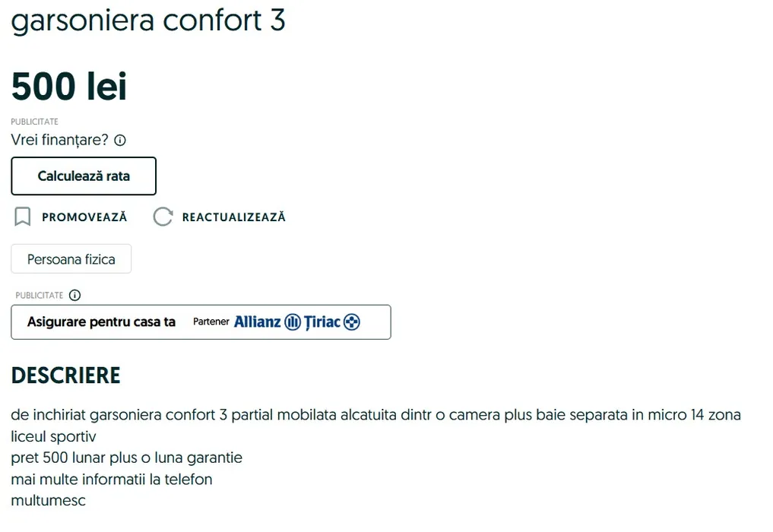Click the info icon next to lower PUBLICITATE
This screenshot has height=532, width=773.
point(74,296)
